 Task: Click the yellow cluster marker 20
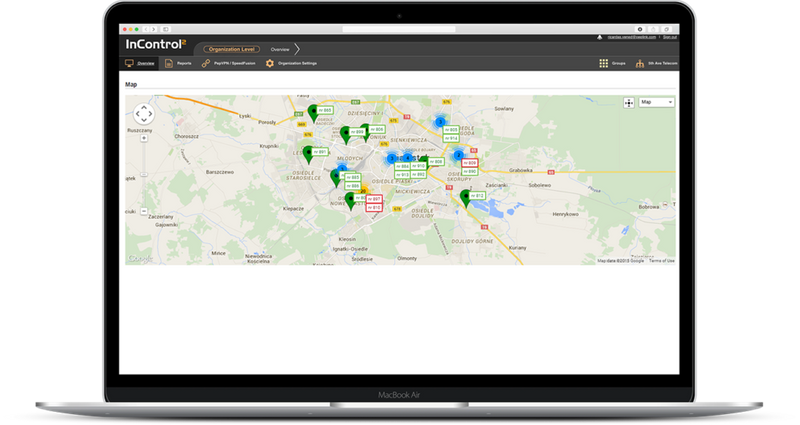tap(363, 191)
